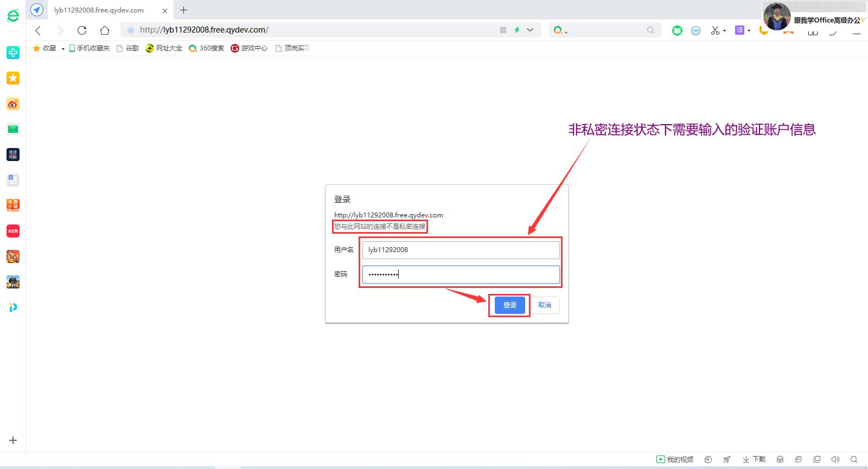Expand the 收藏 favorites dropdown arrow
The image size is (868, 469).
point(63,49)
